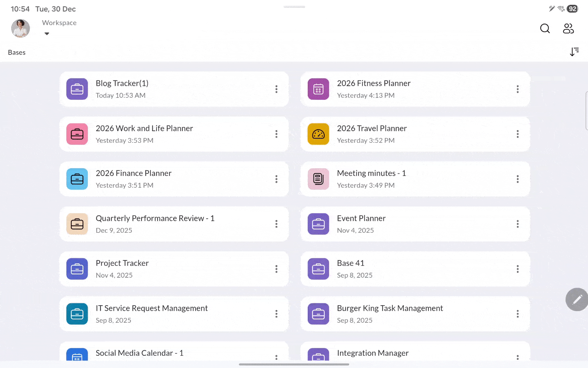The width and height of the screenshot is (588, 368).
Task: Click the 2026 Travel Planner gauge icon
Action: point(318,134)
